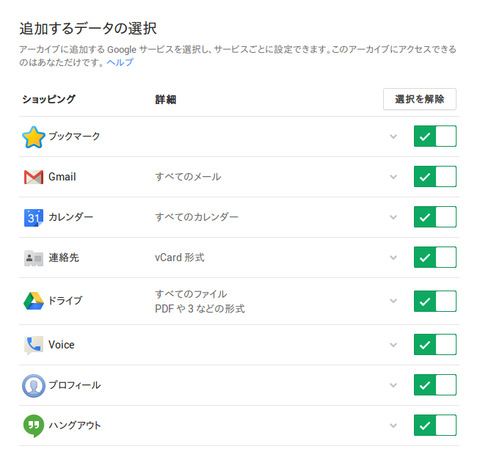Expand the Voice row chevron
Image resolution: width=480 pixels, height=449 pixels.
[x=393, y=345]
